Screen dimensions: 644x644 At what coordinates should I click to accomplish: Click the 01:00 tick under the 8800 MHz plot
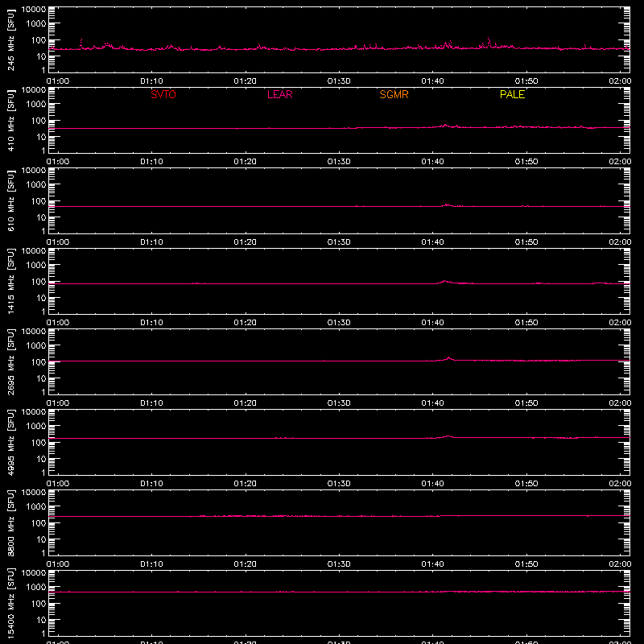(58, 564)
